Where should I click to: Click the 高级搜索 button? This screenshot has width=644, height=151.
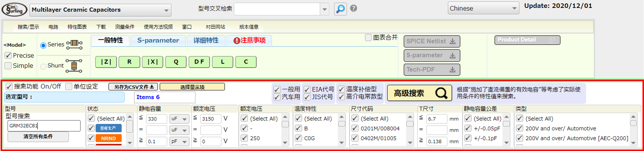(419, 93)
